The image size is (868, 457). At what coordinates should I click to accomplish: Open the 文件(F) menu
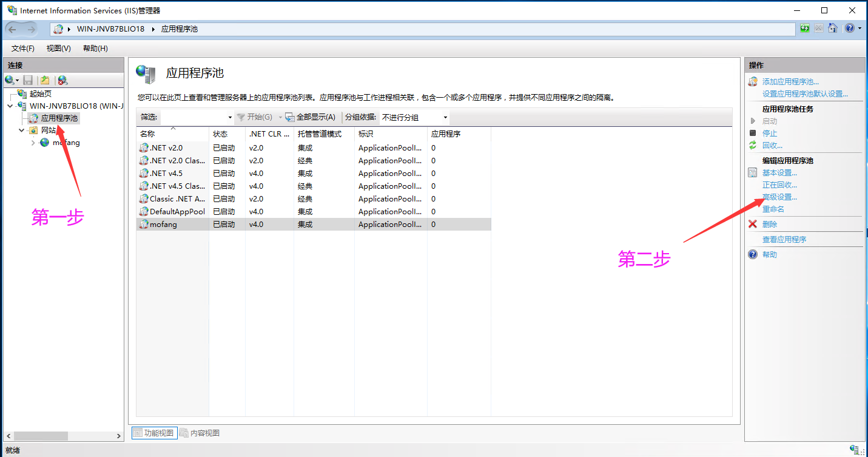point(23,49)
